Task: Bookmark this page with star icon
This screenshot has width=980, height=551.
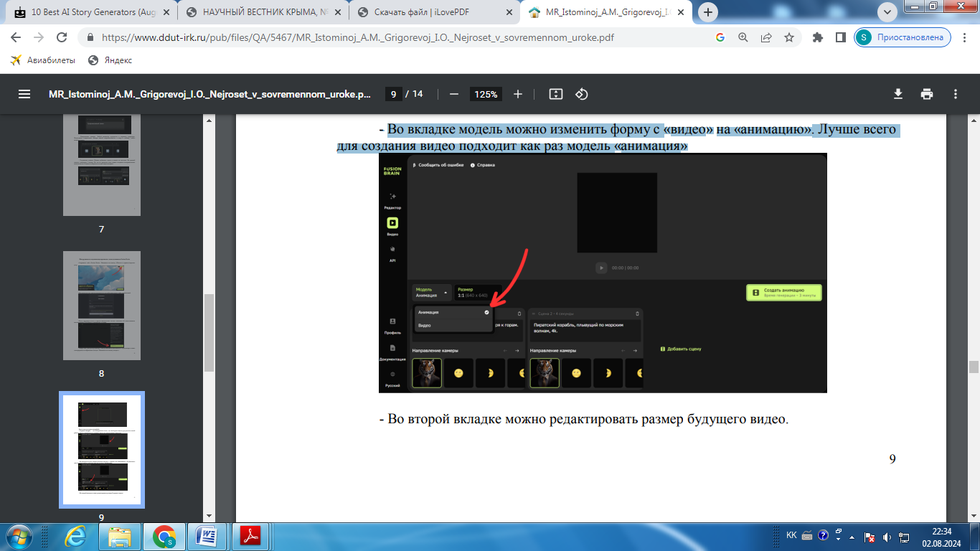Action: [x=789, y=37]
